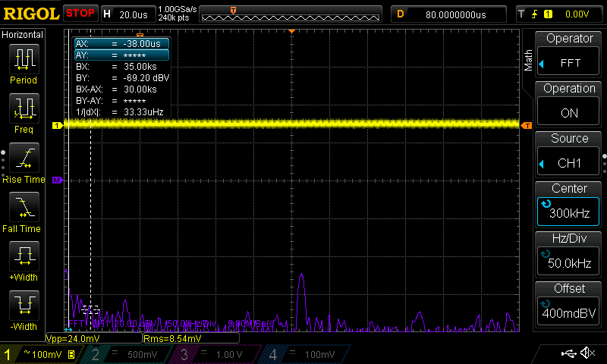Click the speaker mute icon
Viewport: 607px width, 364px height.
587,353
